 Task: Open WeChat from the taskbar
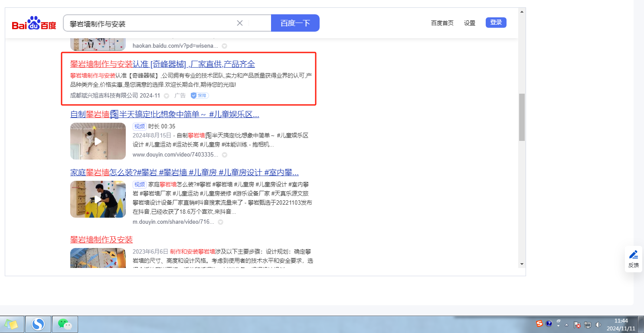(65, 324)
